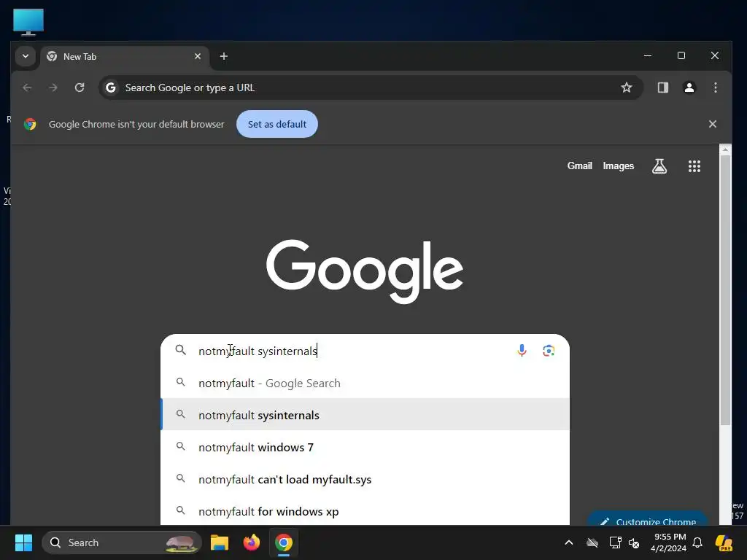Select suggestion notmyfault can't load myfault.sys
The width and height of the screenshot is (747, 560).
point(365,479)
